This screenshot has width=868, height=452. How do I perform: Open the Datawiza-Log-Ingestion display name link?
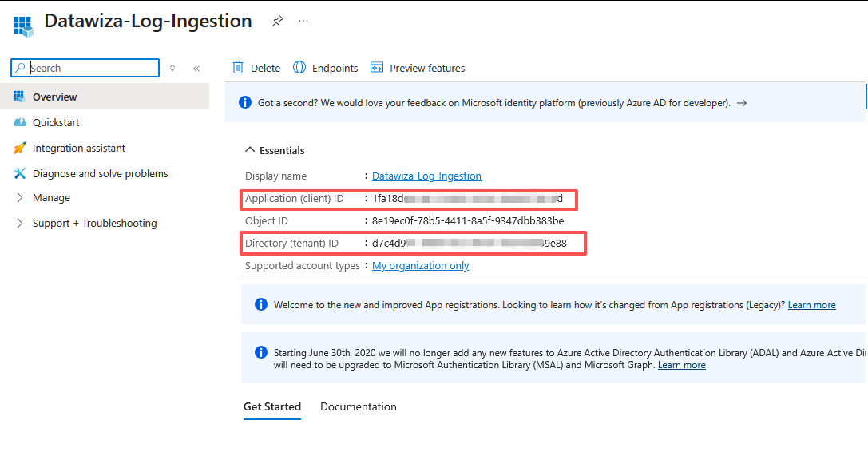426,176
